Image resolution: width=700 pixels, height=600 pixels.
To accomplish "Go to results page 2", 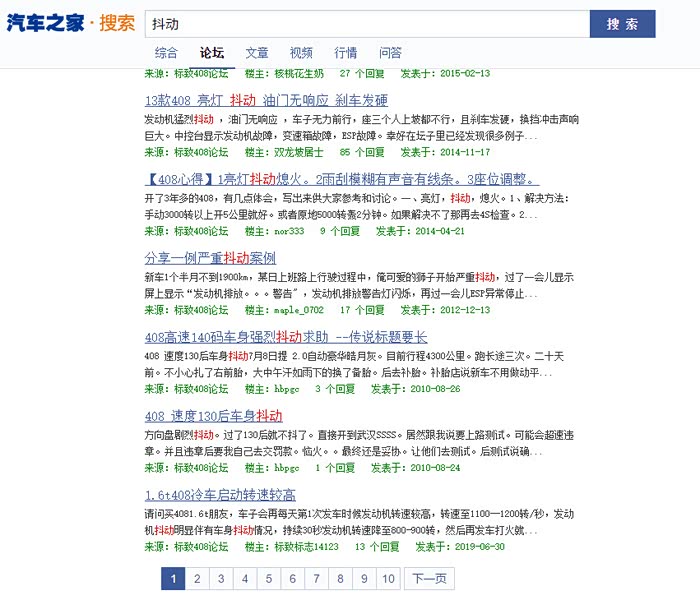I will coord(197,578).
